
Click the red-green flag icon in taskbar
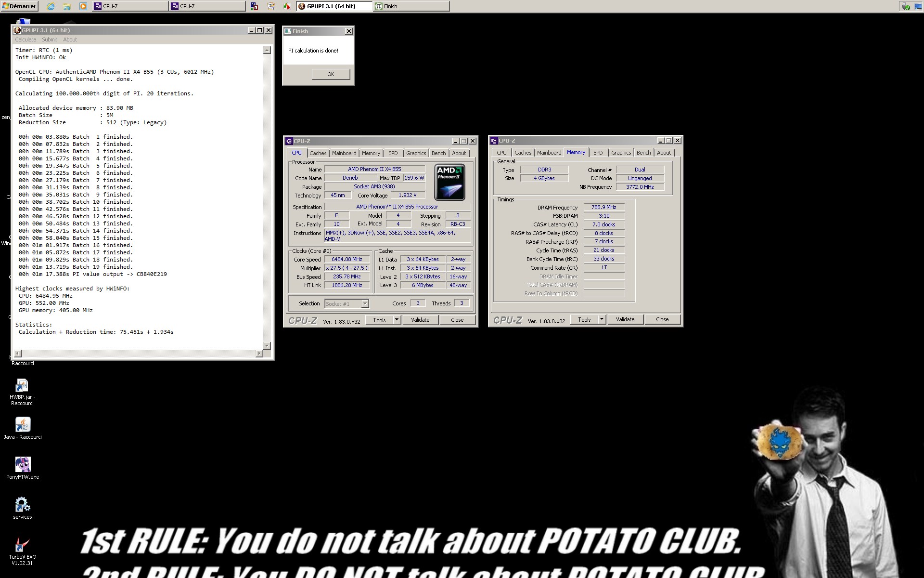click(287, 6)
